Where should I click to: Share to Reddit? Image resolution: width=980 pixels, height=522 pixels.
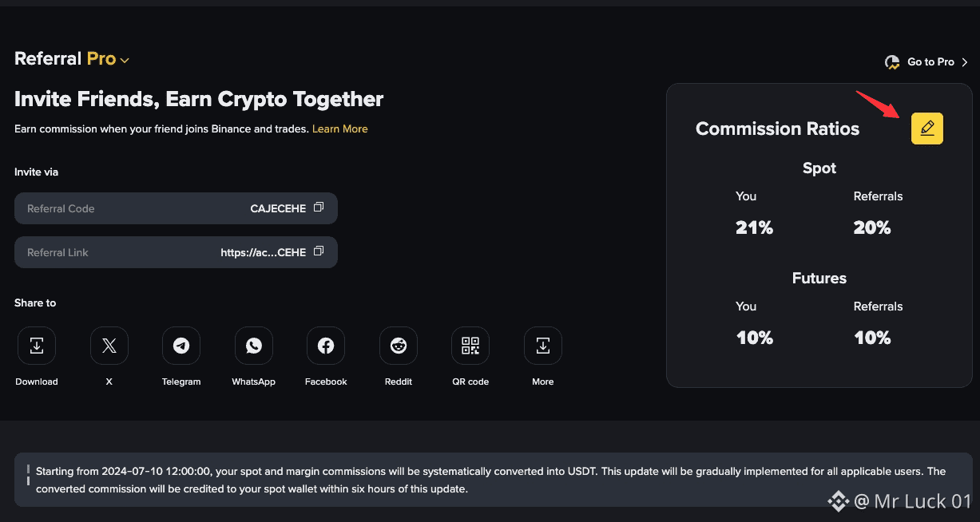point(399,346)
